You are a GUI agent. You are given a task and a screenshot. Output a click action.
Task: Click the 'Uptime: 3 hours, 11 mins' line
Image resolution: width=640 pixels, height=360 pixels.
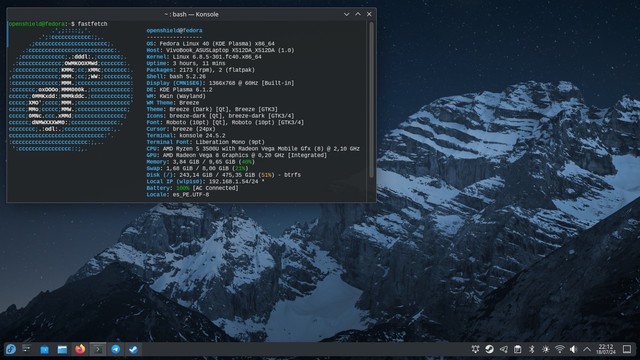point(186,63)
